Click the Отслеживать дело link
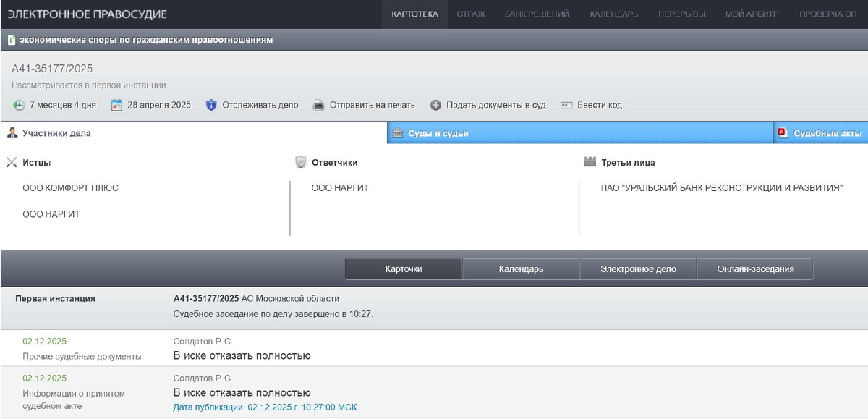868x419 pixels. pyautogui.click(x=260, y=105)
